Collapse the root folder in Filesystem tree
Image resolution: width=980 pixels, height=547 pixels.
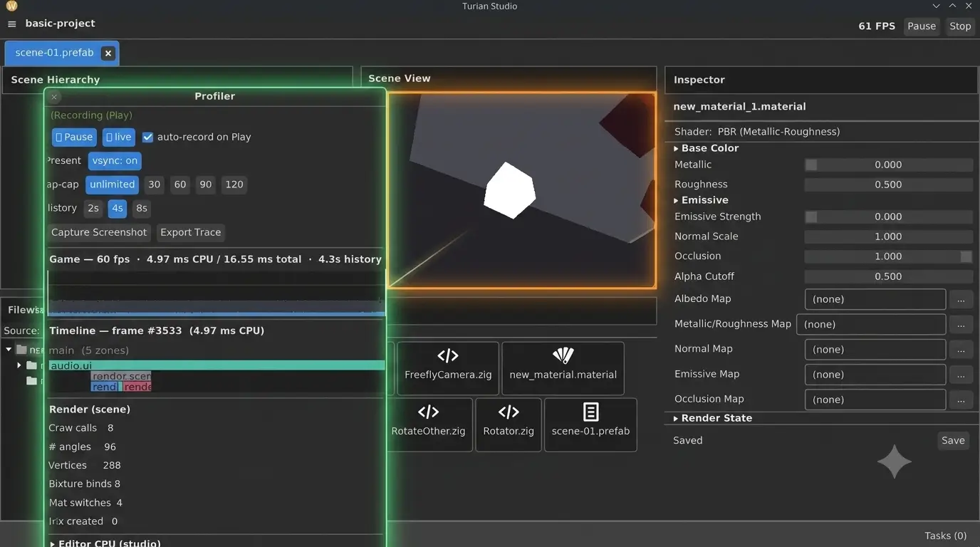click(x=9, y=350)
